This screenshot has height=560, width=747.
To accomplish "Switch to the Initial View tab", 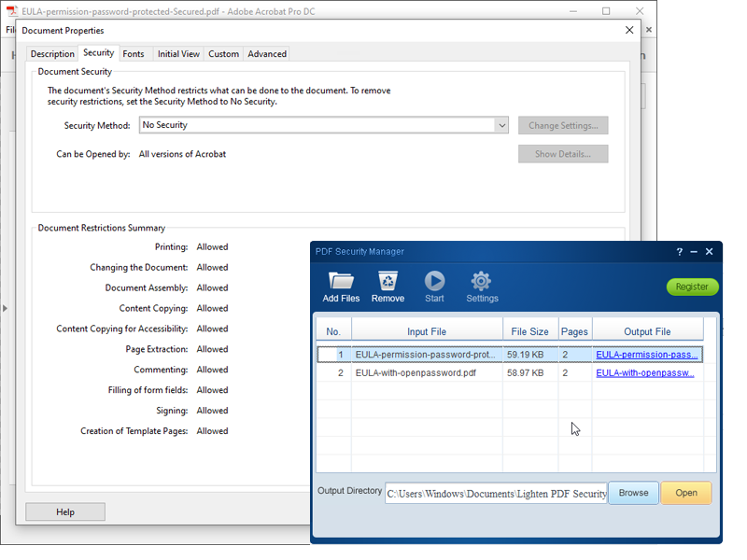I will 178,54.
